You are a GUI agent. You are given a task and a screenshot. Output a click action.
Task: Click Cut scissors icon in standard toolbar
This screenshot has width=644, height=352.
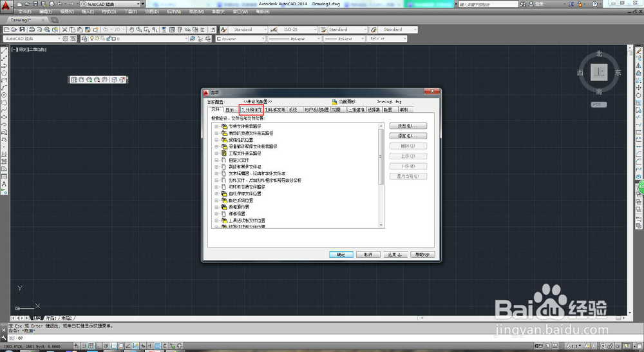64,30
